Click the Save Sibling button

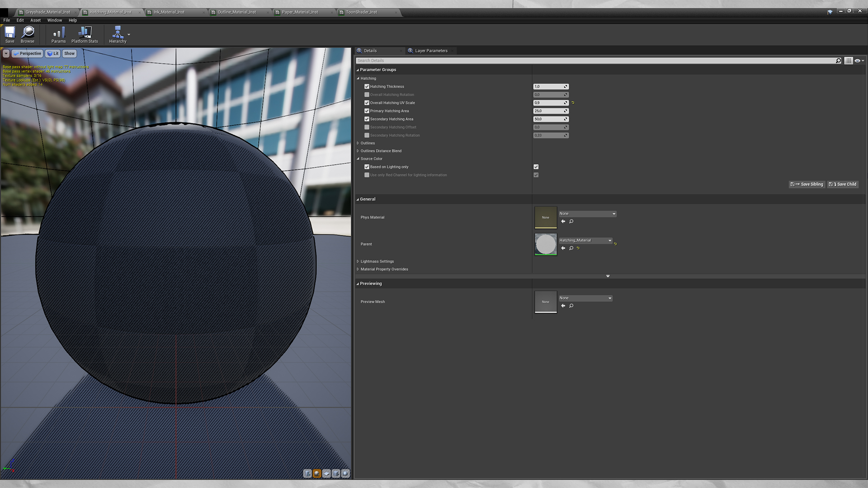807,184
